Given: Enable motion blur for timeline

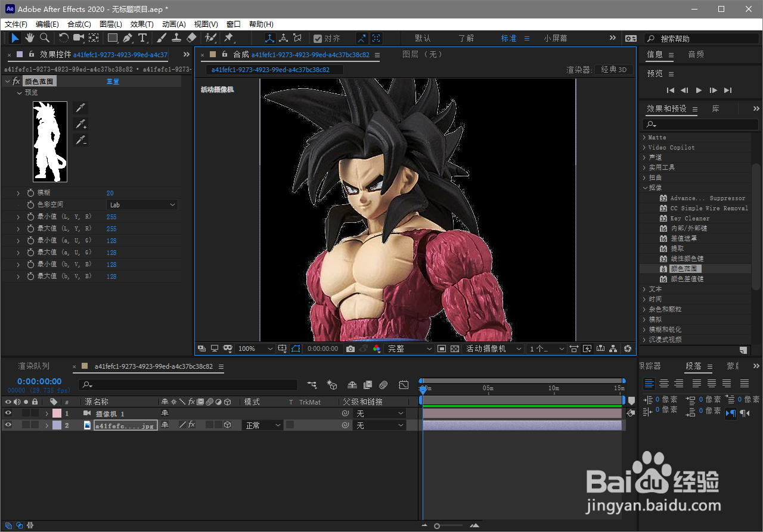Looking at the screenshot, I should (383, 385).
